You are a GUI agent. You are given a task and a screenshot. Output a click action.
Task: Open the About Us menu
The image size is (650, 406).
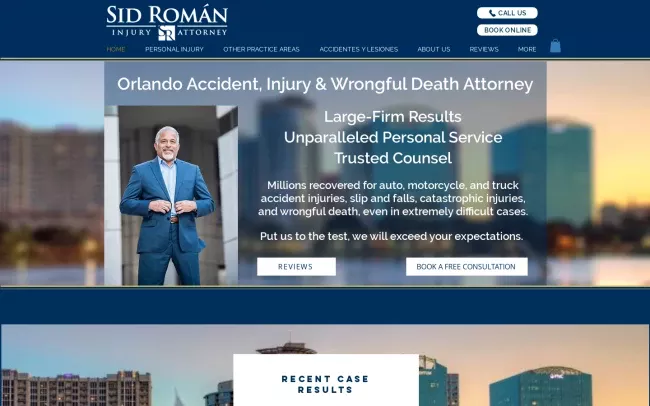click(x=434, y=49)
